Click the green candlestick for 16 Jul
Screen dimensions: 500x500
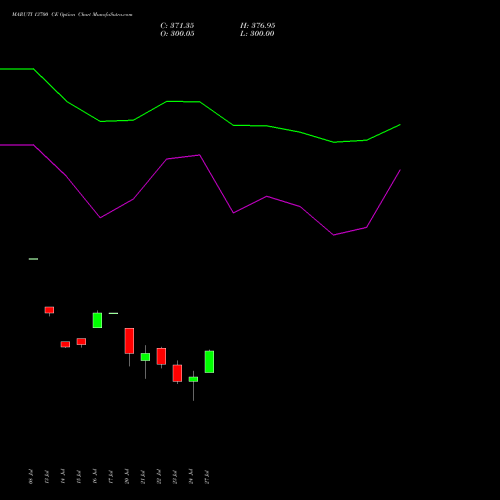pos(97,320)
